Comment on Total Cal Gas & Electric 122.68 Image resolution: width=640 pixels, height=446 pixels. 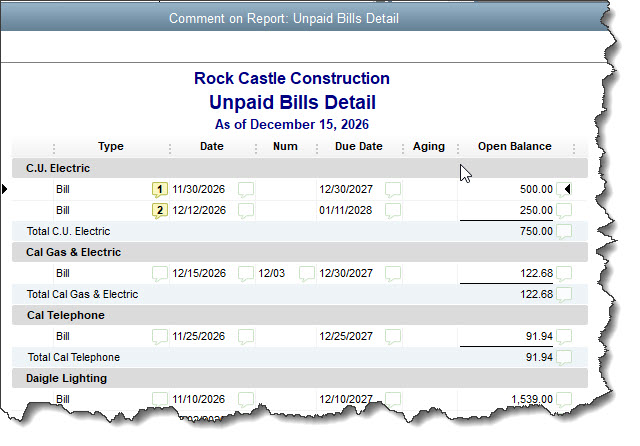click(x=564, y=295)
